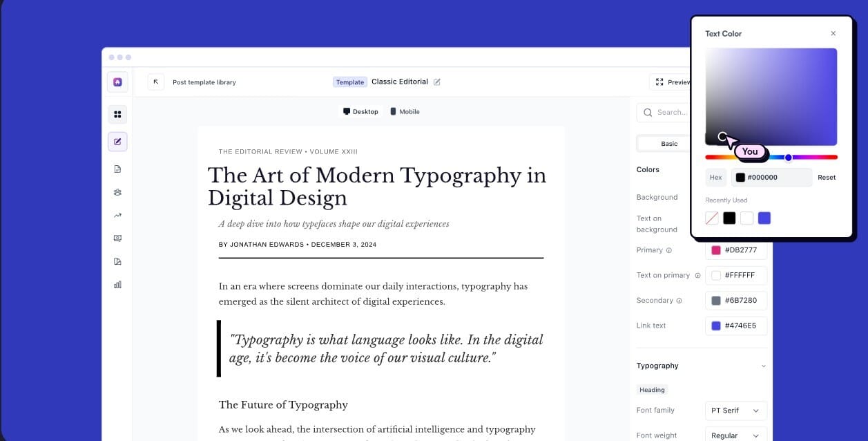Click the purple home logo icon
Image resolution: width=868 pixels, height=441 pixels.
pyautogui.click(x=117, y=82)
